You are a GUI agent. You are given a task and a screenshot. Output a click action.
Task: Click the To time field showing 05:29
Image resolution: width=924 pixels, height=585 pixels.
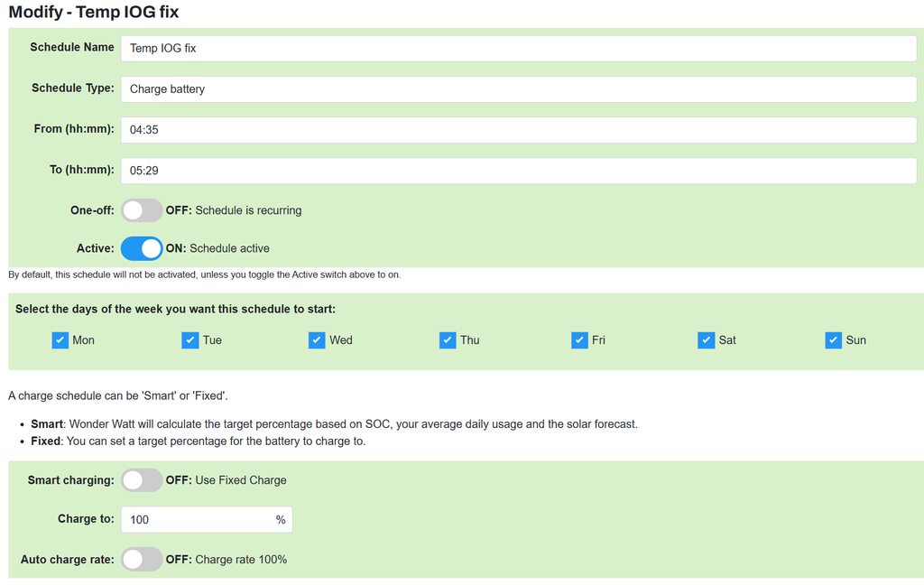[518, 171]
